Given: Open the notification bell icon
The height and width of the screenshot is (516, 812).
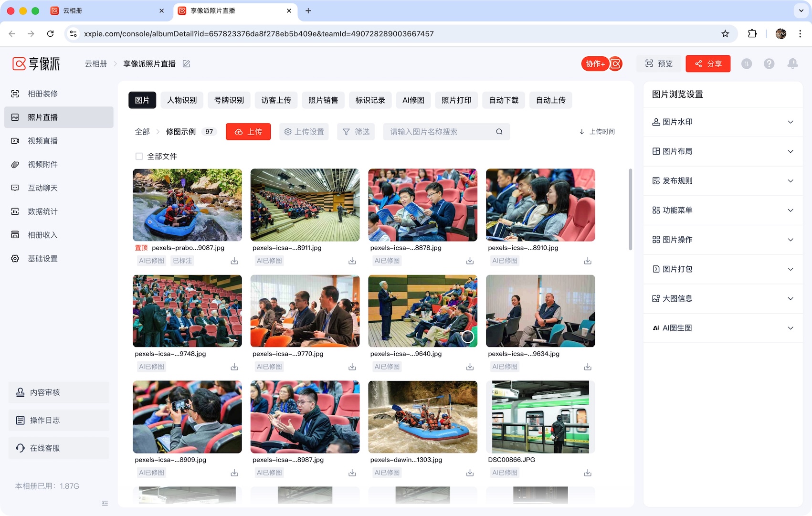Looking at the screenshot, I should [x=792, y=63].
